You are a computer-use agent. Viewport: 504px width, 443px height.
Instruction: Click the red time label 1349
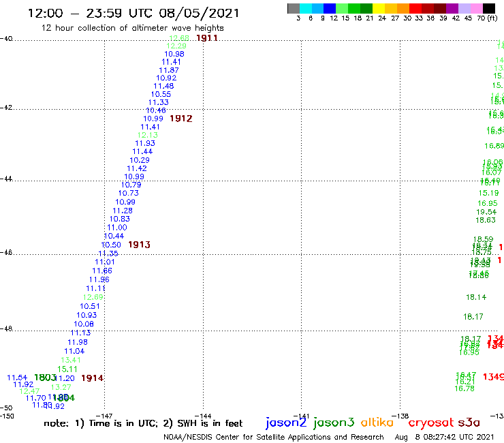pos(493,377)
